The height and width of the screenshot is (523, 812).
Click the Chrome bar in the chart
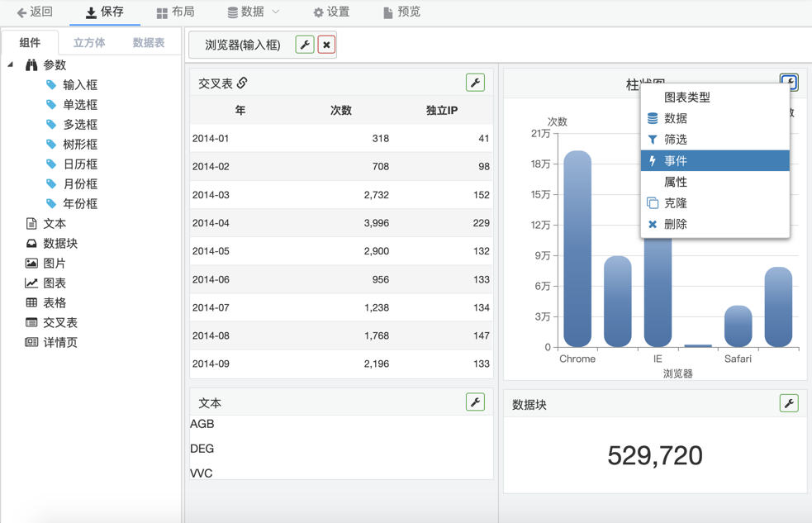click(x=577, y=248)
